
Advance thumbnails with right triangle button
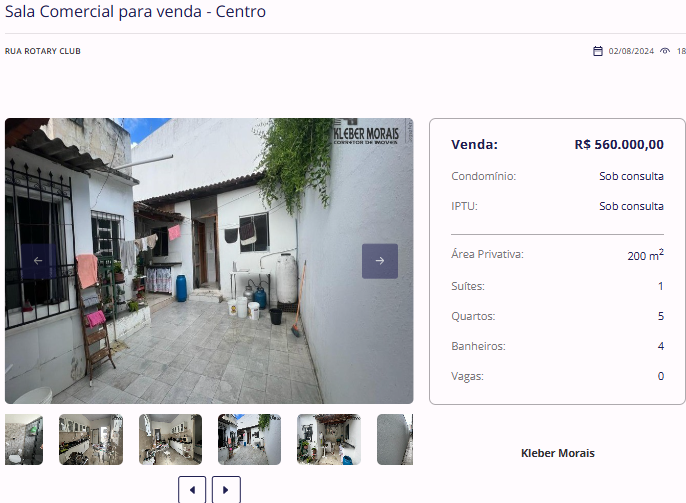pos(226,489)
